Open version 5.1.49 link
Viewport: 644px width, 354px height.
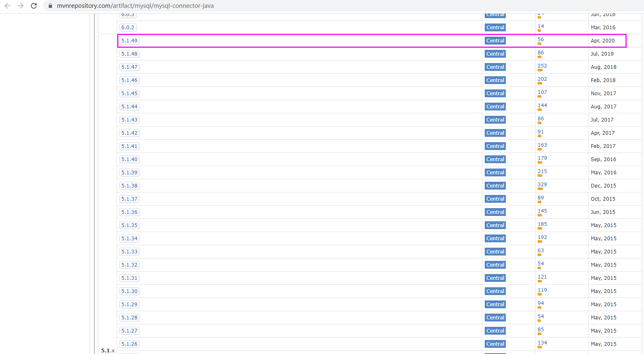tap(130, 41)
